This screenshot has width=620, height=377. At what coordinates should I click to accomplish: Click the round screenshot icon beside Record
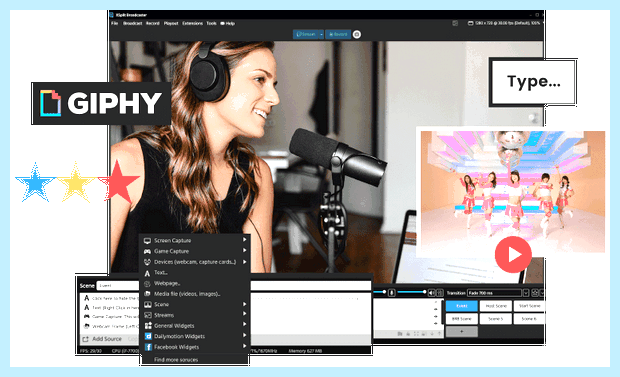coord(357,34)
